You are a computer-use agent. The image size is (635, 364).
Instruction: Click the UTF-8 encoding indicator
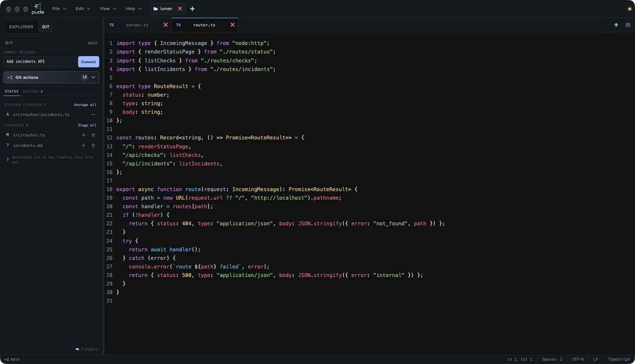(x=578, y=360)
